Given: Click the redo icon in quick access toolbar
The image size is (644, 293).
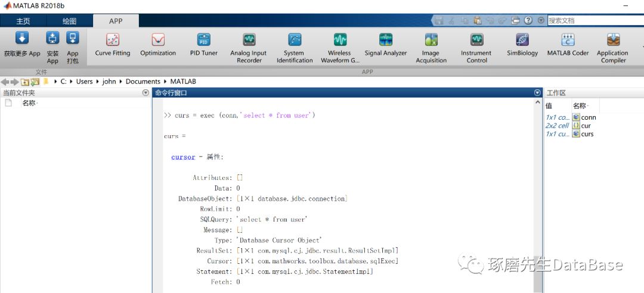Looking at the screenshot, I should coord(502,20).
